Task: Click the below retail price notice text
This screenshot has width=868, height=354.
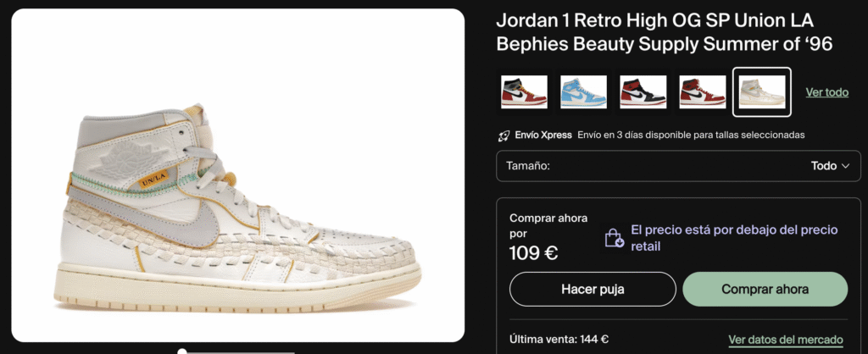Action: (x=735, y=238)
